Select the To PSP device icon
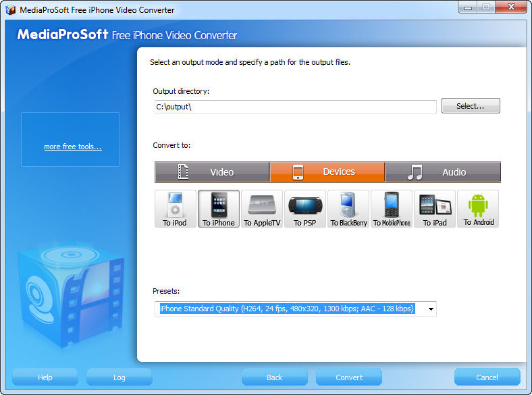This screenshot has width=532, height=395. click(x=304, y=209)
